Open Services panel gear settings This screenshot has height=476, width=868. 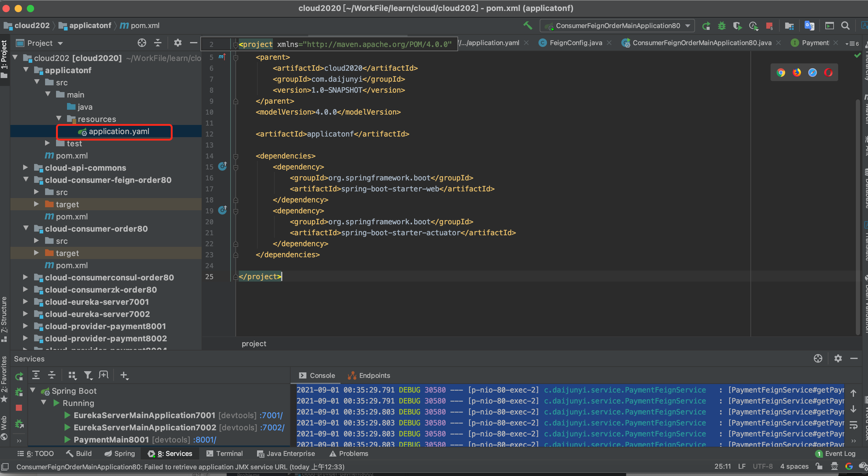tap(838, 358)
